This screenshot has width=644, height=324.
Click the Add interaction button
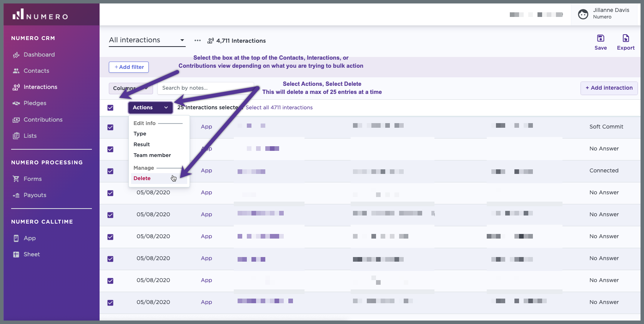pyautogui.click(x=609, y=88)
